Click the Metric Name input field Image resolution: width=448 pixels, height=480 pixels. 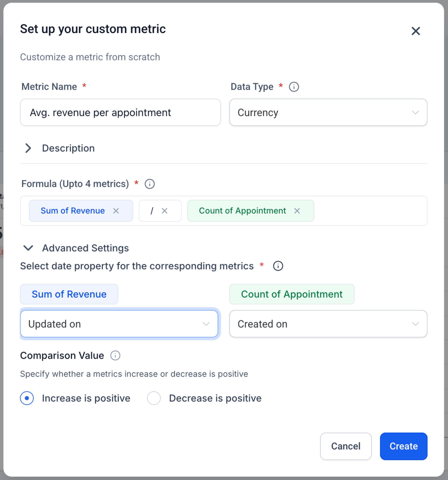click(x=120, y=113)
